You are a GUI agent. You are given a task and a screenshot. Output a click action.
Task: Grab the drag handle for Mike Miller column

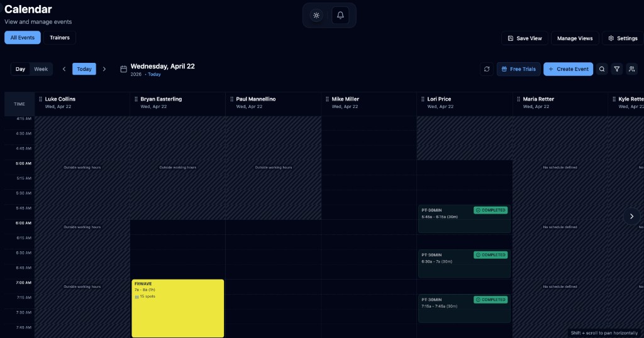tap(327, 99)
